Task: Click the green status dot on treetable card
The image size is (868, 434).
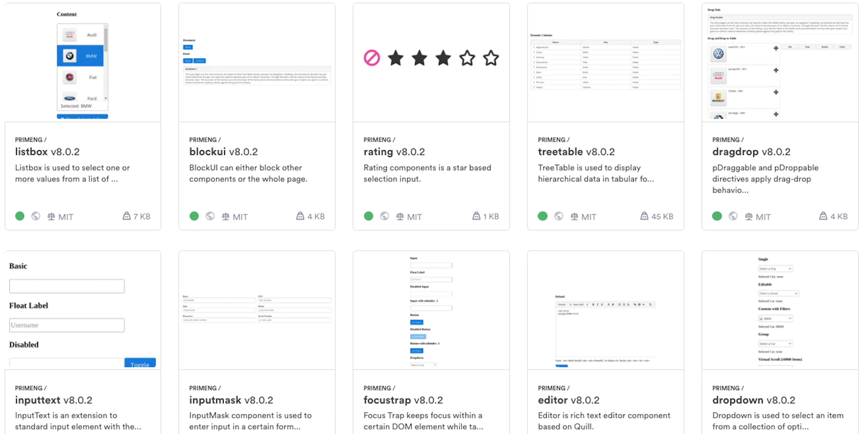Action: click(543, 216)
